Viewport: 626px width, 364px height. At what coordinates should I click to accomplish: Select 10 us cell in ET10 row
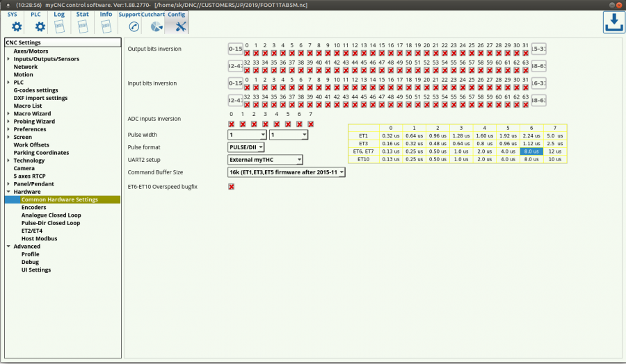(x=555, y=159)
